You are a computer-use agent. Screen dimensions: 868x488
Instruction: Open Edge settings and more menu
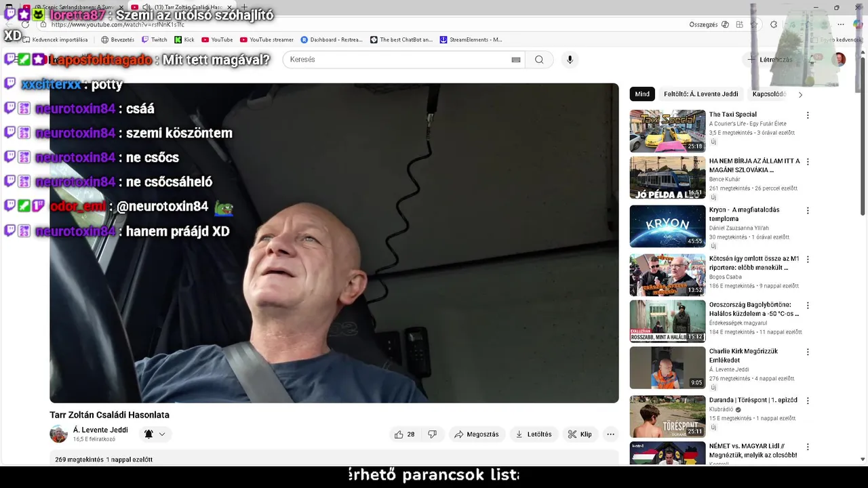click(x=840, y=24)
